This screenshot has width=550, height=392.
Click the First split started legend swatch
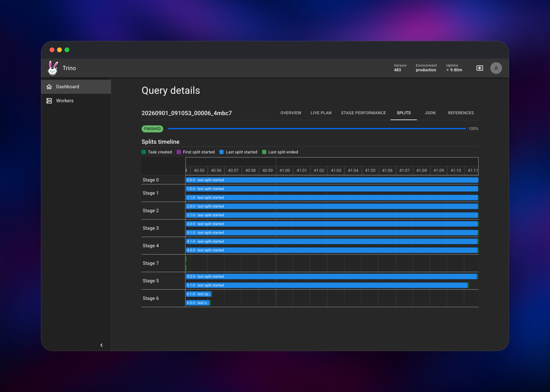[x=179, y=152]
